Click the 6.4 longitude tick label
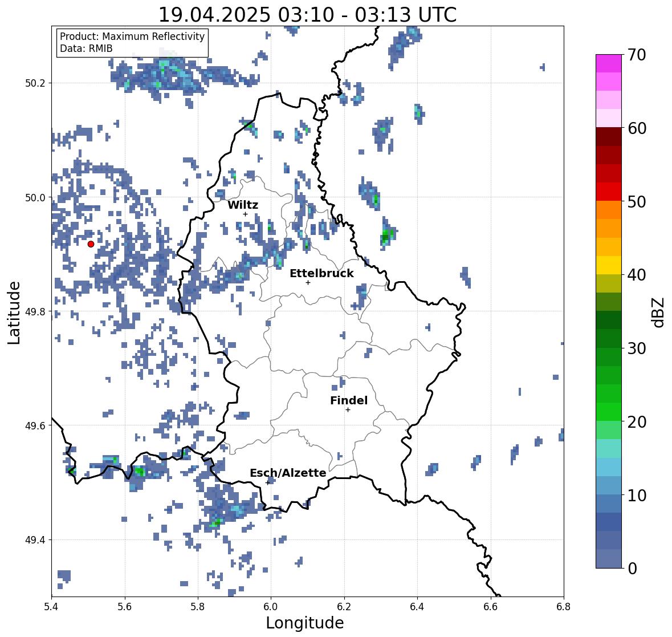Viewport: 672px width, 637px height. [417, 607]
